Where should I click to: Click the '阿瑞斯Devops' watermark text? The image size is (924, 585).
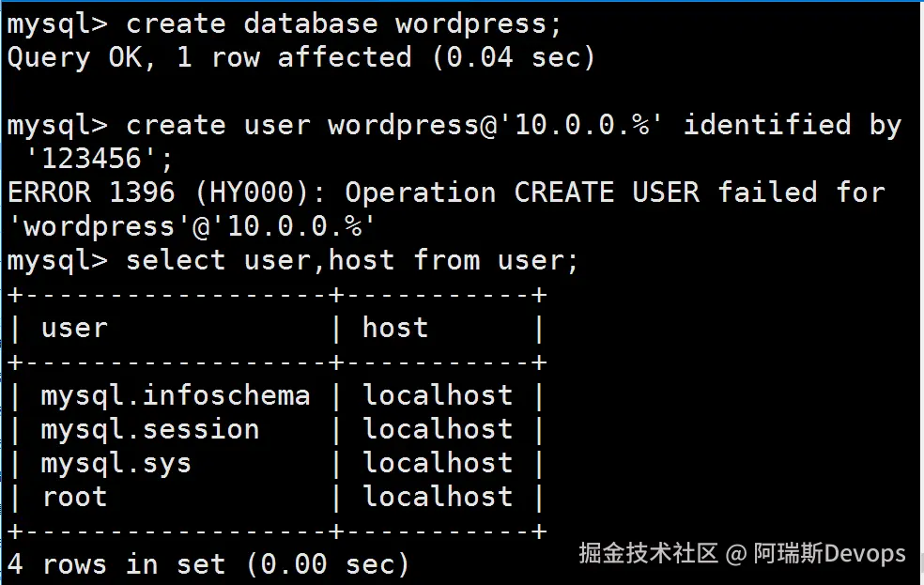coord(829,554)
